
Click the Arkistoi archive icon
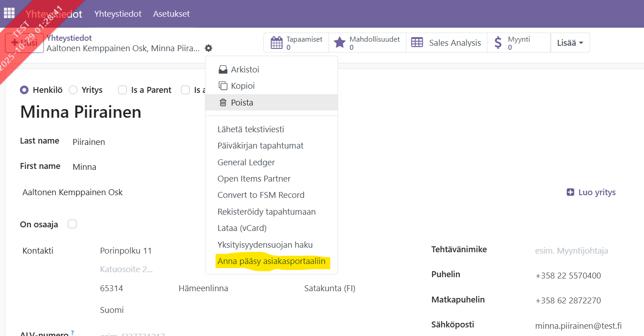click(x=223, y=70)
